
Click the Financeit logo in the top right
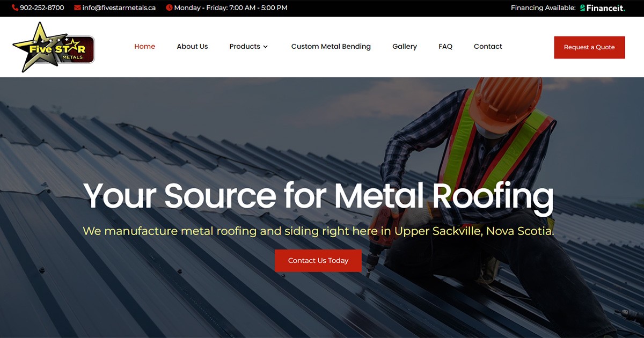[x=602, y=8]
